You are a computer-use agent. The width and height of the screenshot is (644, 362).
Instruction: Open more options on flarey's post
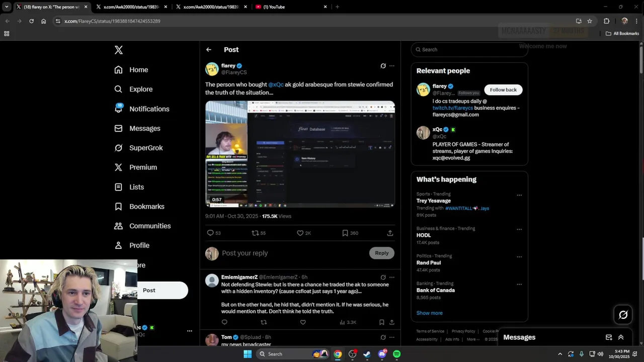coord(392,66)
